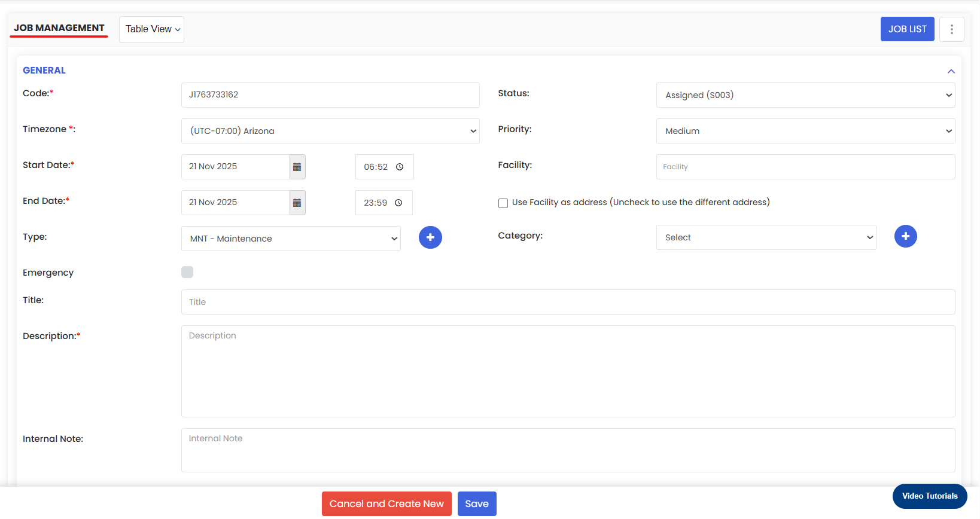Add a new job Type with plus button
This screenshot has height=519, width=980.
[430, 237]
